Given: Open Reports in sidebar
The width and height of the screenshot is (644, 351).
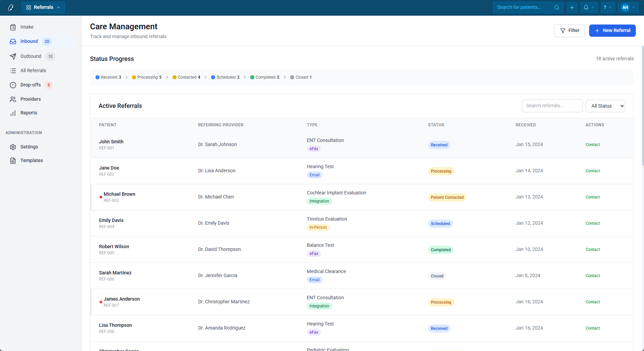Looking at the screenshot, I should tap(41, 113).
